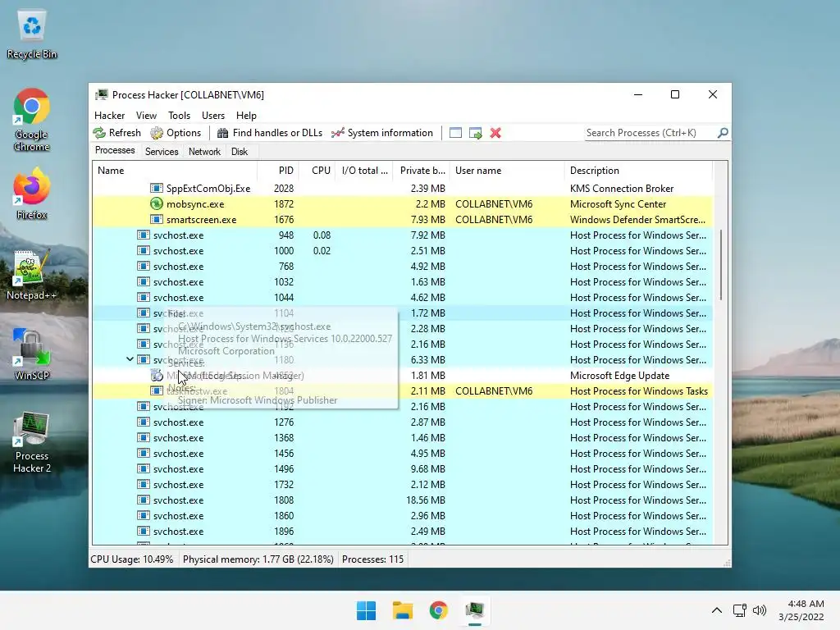Screen dimensions: 840x630
Task: Sort by User name column header
Action: pos(507,171)
